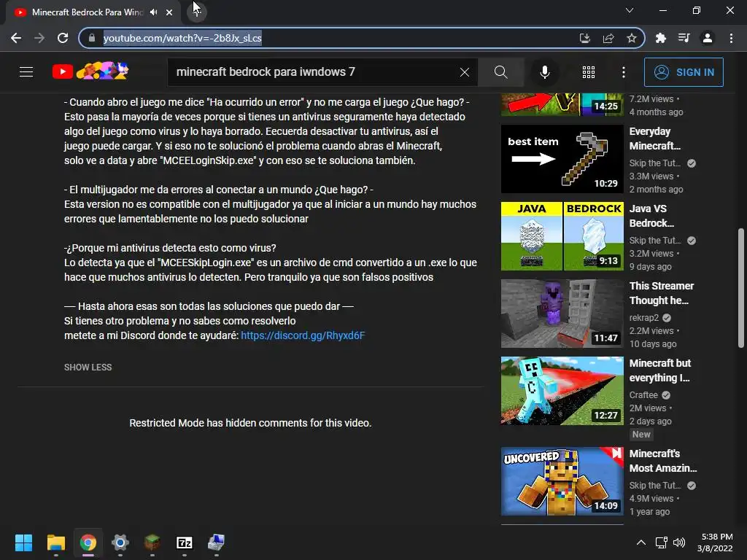View site info via the lock icon
The image size is (747, 560).
tap(92, 38)
